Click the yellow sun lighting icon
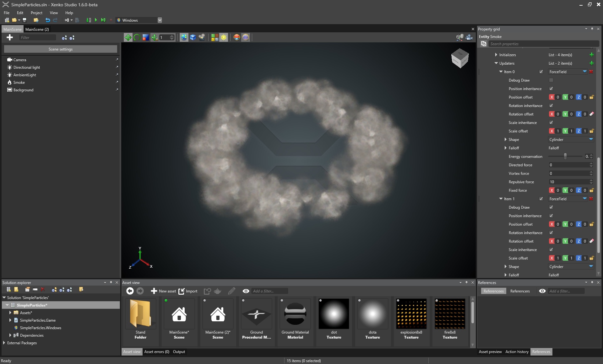Screen dimensions: 603x364 (224, 37)
